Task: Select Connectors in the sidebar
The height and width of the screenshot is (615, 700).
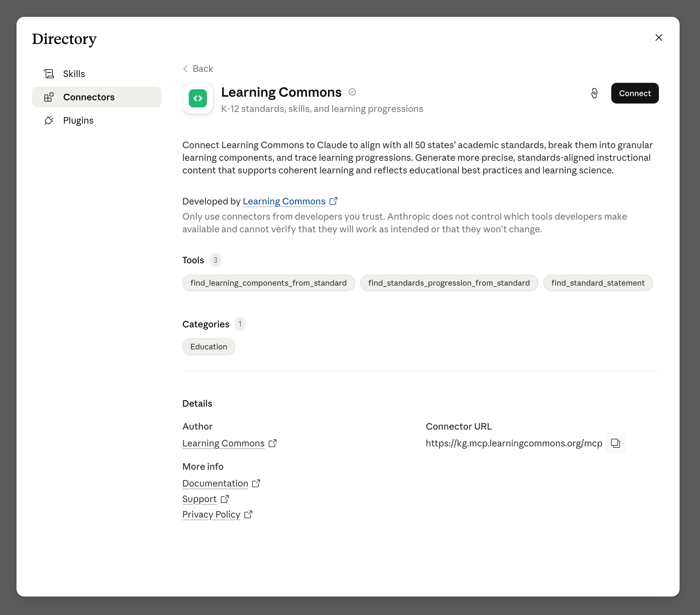Action: point(96,97)
